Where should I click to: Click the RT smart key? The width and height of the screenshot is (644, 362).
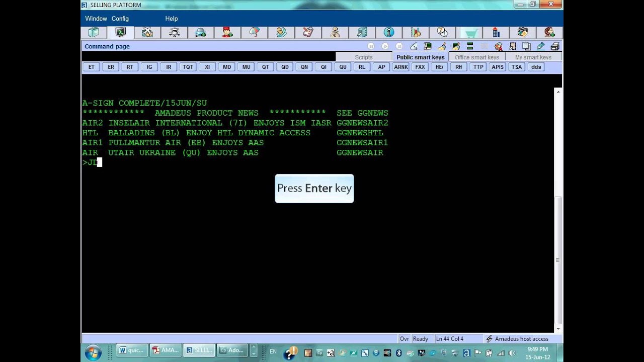pos(130,67)
